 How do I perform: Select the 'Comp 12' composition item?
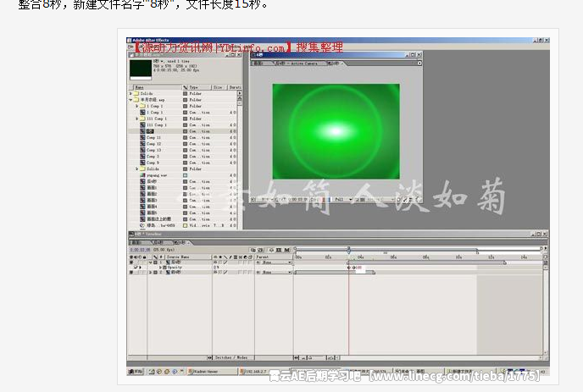pyautogui.click(x=153, y=144)
